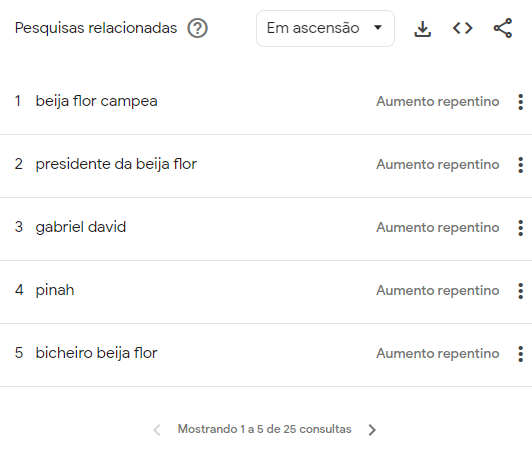
Task: Click the dropdown arrow next to Em ascensão
Action: (x=378, y=28)
